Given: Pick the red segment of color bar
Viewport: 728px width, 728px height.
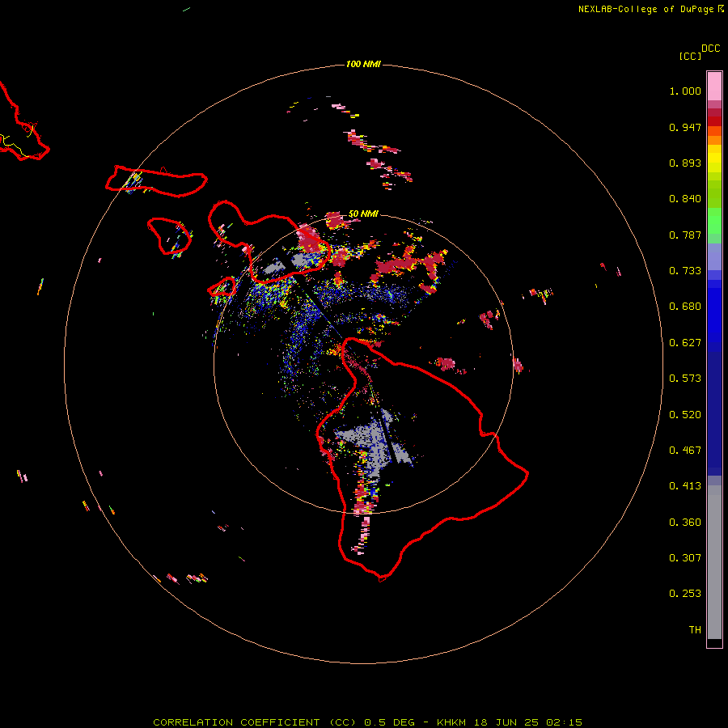Looking at the screenshot, I should point(714,121).
